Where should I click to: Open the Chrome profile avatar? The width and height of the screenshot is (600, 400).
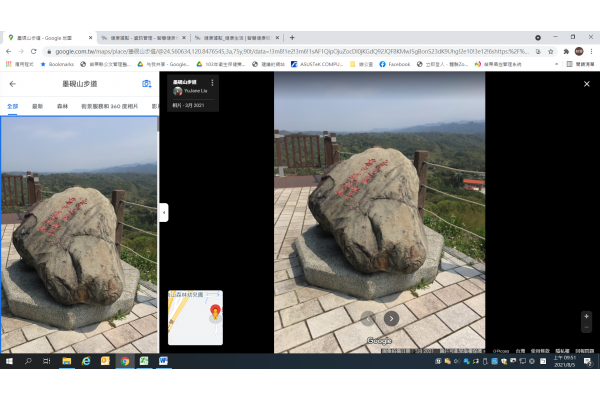point(579,51)
